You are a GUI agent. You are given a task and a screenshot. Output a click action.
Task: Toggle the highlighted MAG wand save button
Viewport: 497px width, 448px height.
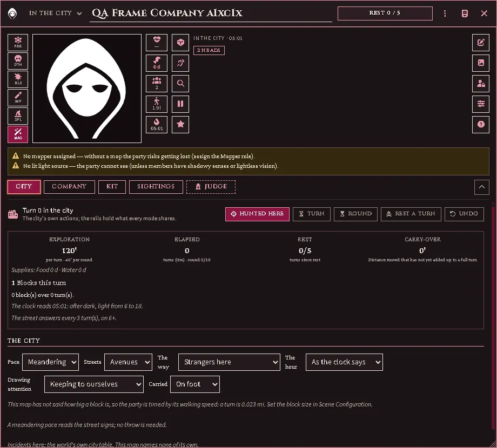(x=18, y=134)
